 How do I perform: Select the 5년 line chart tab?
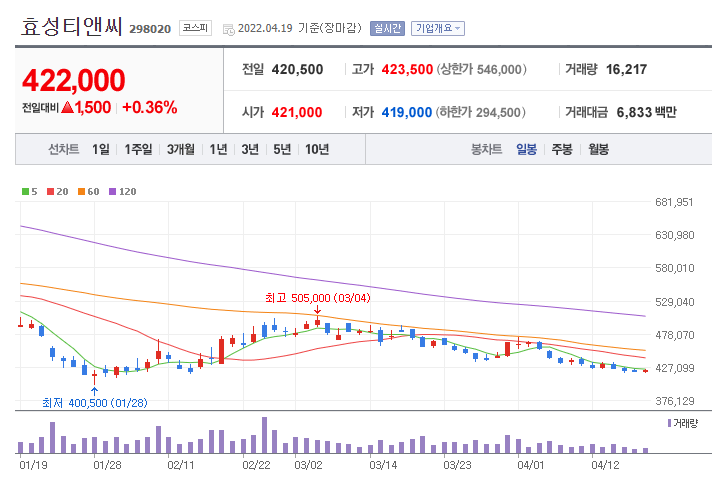[x=282, y=149]
